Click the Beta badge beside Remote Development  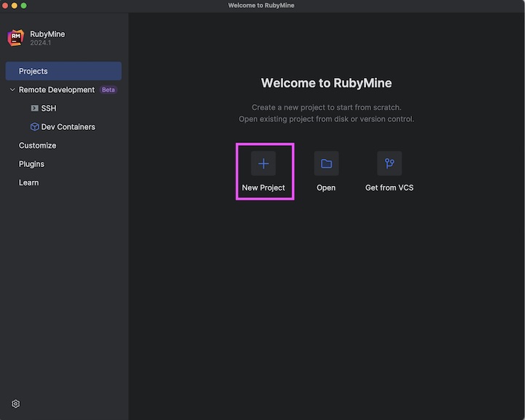pos(108,90)
